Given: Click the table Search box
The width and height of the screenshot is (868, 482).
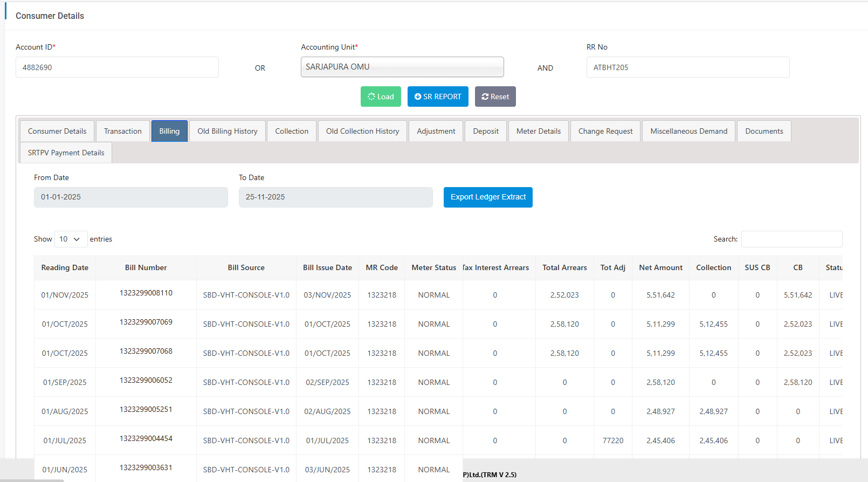Looking at the screenshot, I should coord(791,239).
